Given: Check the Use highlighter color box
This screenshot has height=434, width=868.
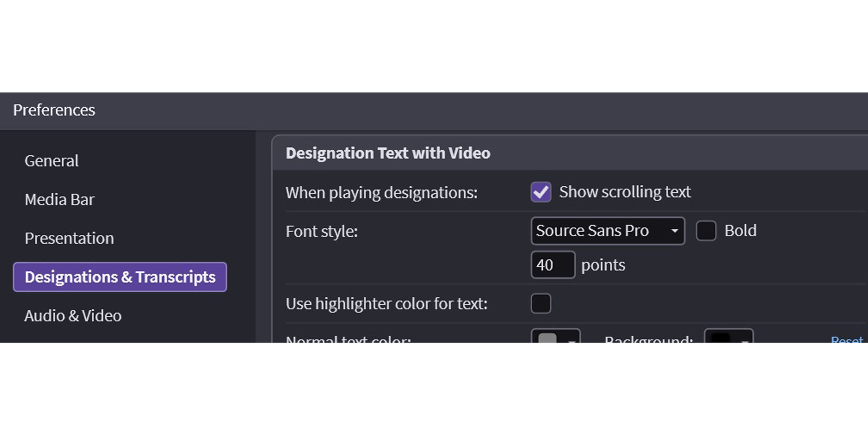Looking at the screenshot, I should 541,303.
